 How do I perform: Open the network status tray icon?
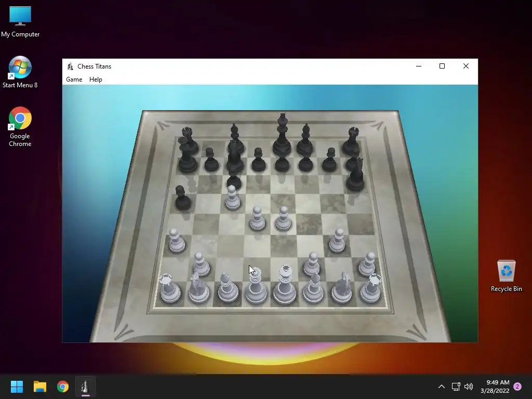(456, 387)
